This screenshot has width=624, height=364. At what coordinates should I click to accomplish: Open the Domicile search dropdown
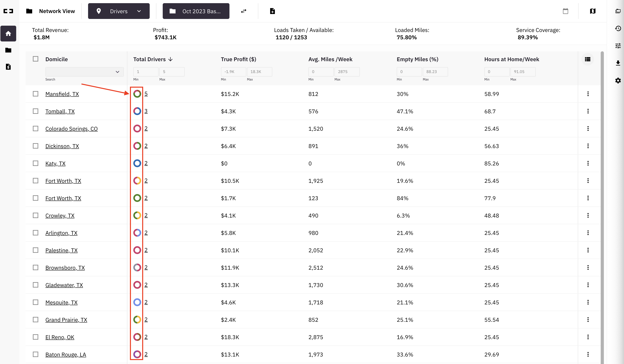click(x=85, y=72)
